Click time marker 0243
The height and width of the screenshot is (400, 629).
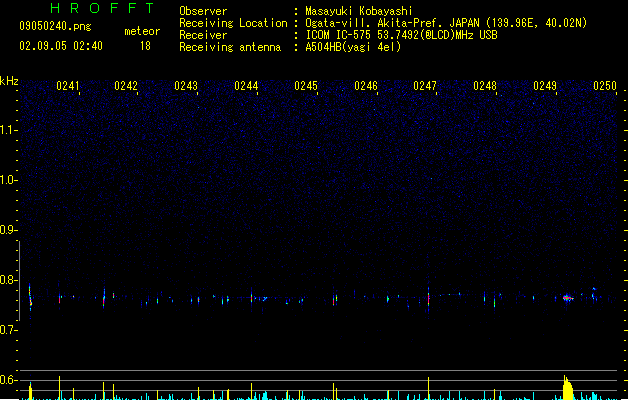tap(186, 86)
